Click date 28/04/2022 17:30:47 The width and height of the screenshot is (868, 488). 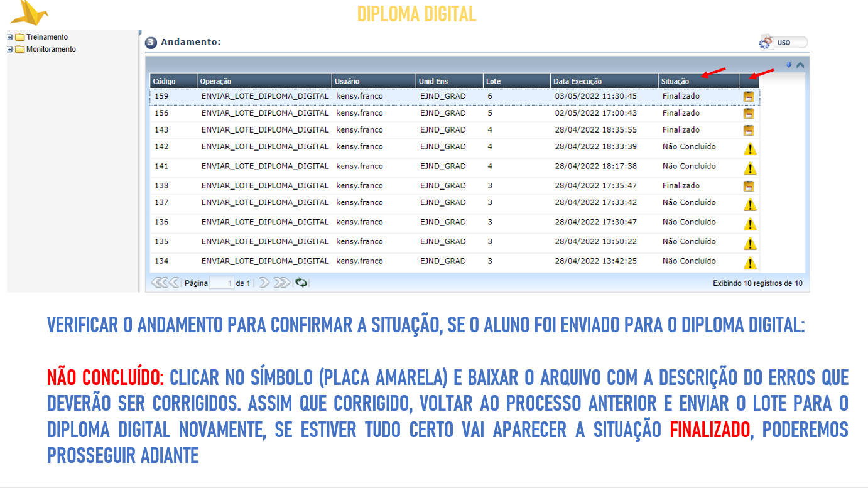pyautogui.click(x=596, y=222)
